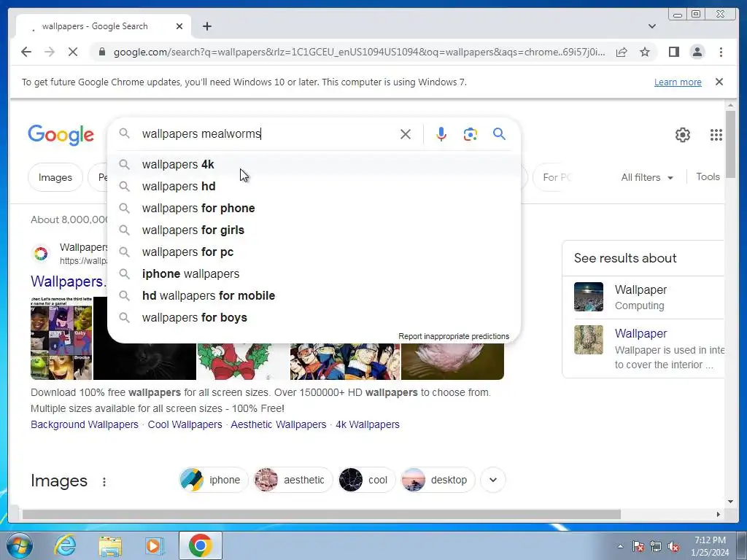The width and height of the screenshot is (747, 560).
Task: Select suggestion wallpapers hd
Action: point(314,186)
